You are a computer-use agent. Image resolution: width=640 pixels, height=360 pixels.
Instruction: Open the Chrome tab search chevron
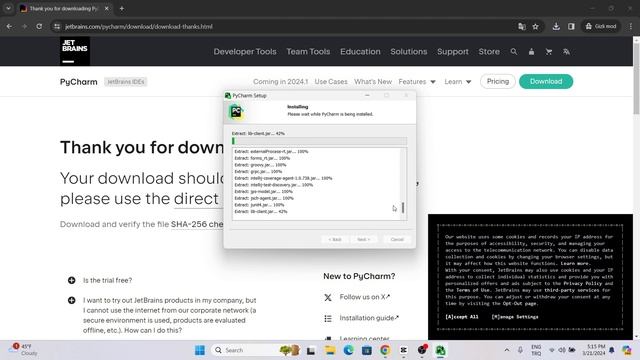click(x=8, y=8)
